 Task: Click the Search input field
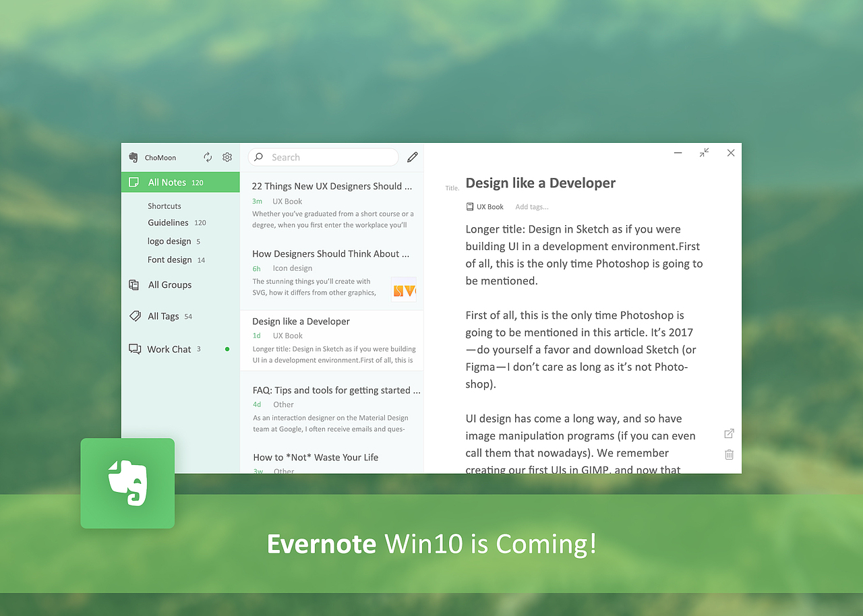coord(324,157)
